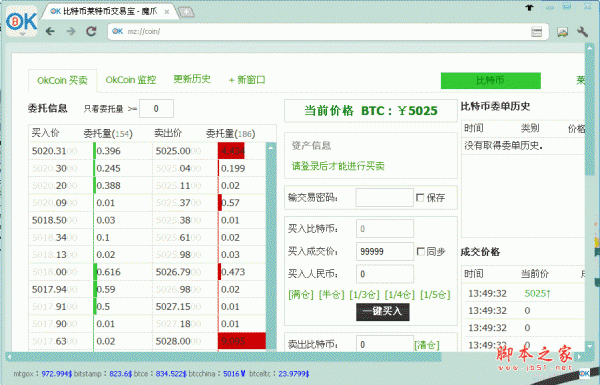Reload the page with refresh icon

[x=91, y=31]
